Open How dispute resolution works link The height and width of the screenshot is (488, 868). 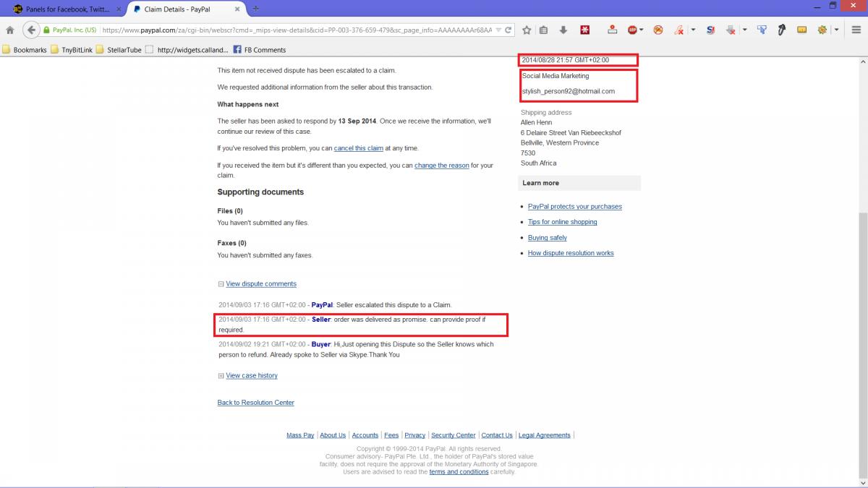coord(571,253)
